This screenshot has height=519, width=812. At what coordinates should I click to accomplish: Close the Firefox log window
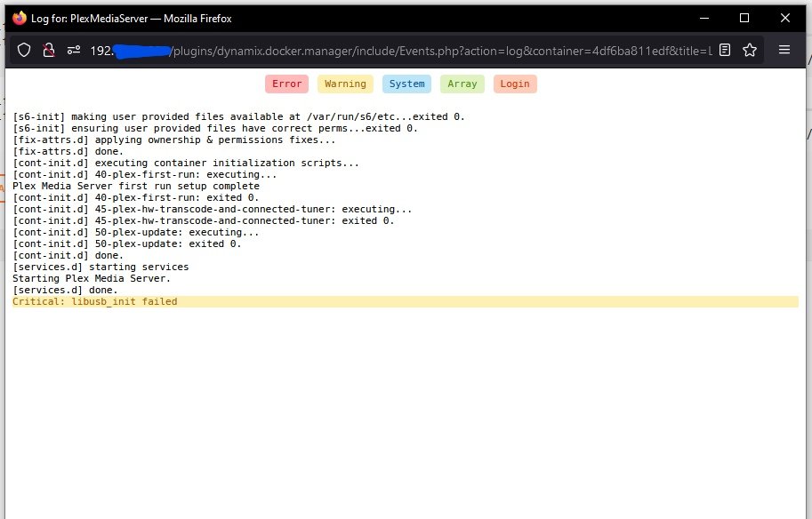[785, 18]
